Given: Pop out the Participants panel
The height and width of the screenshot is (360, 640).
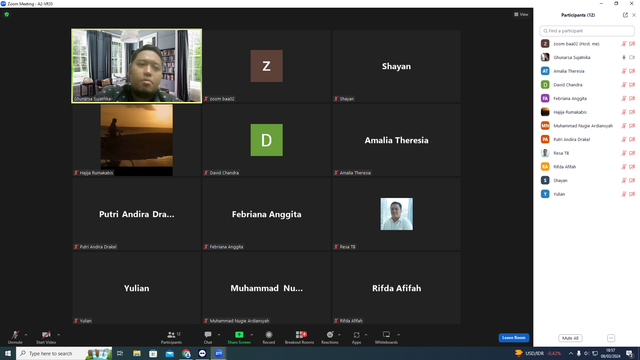Looking at the screenshot, I should pos(625,15).
